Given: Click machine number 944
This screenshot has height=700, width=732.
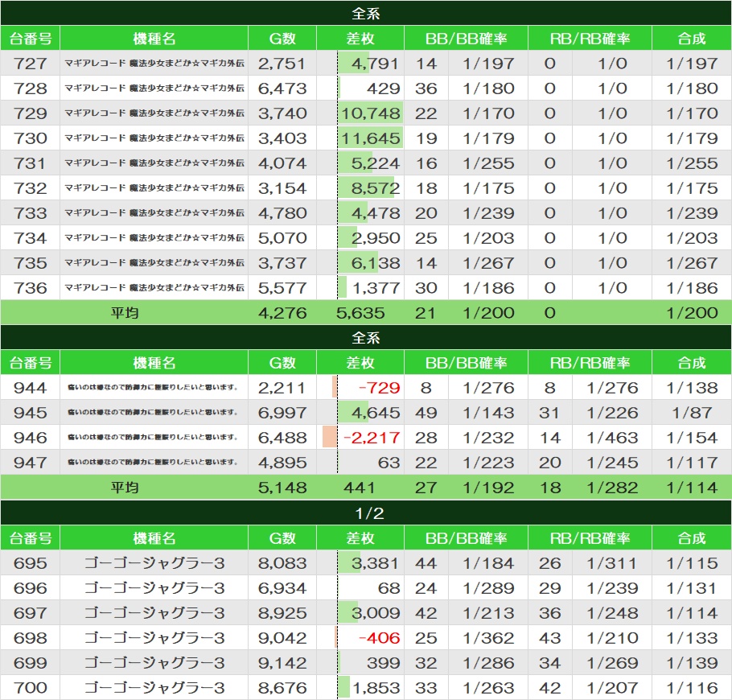Looking at the screenshot, I should [x=31, y=388].
